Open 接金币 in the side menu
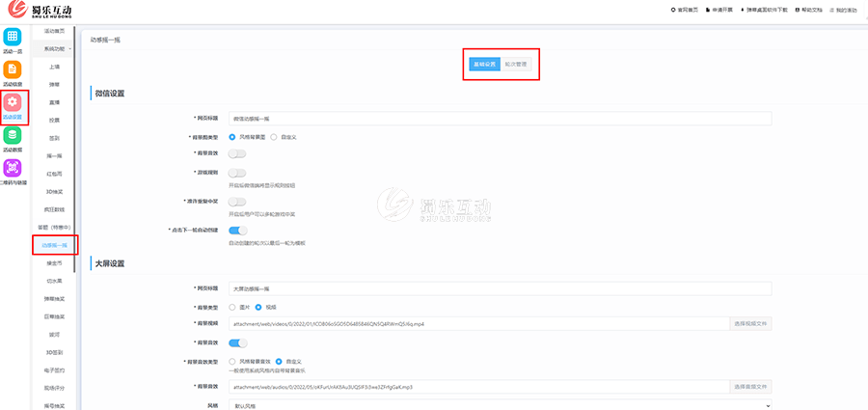This screenshot has width=868, height=410. pos(54,262)
